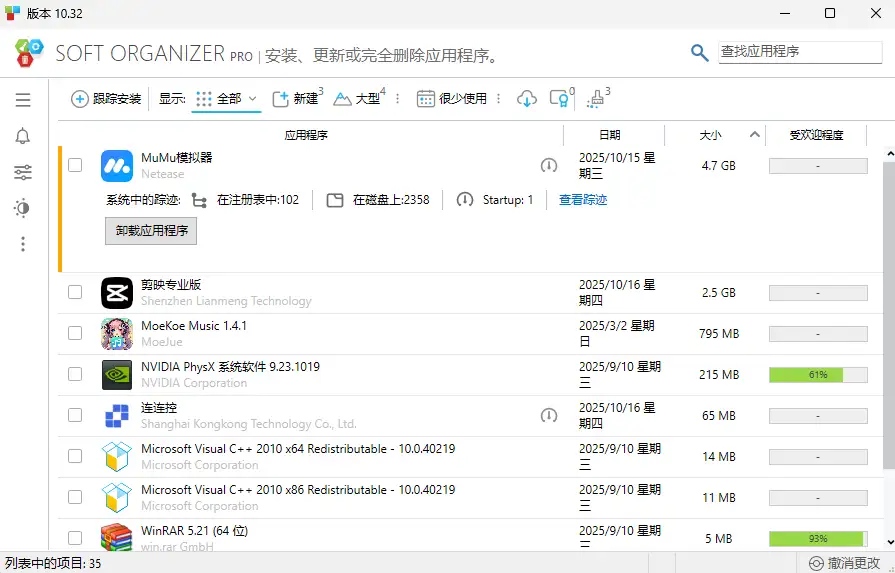Toggle the light/dark theme icon
This screenshot has width=895, height=573.
point(23,208)
